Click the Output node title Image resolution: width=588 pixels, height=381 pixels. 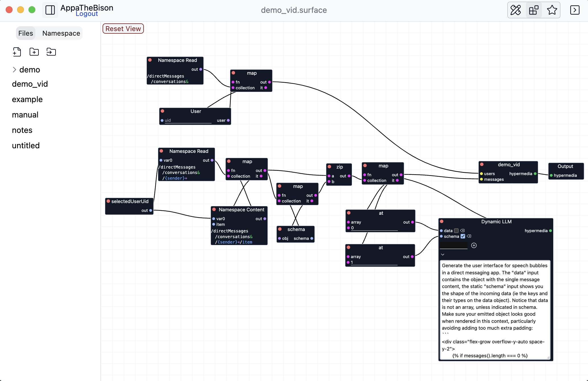point(565,166)
